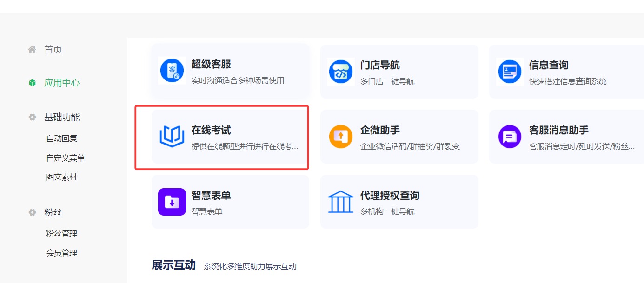Click the gear icon beside 基础功能
Viewport: 644px width, 283px height.
tap(32, 117)
